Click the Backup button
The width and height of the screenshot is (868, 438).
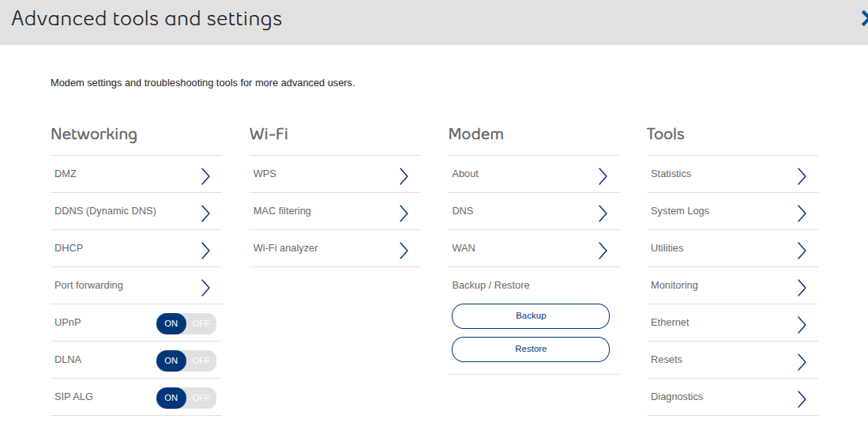pyautogui.click(x=531, y=315)
